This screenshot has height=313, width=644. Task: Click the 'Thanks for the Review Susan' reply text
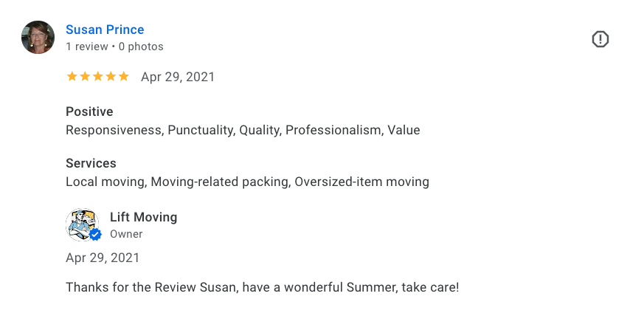click(x=262, y=287)
